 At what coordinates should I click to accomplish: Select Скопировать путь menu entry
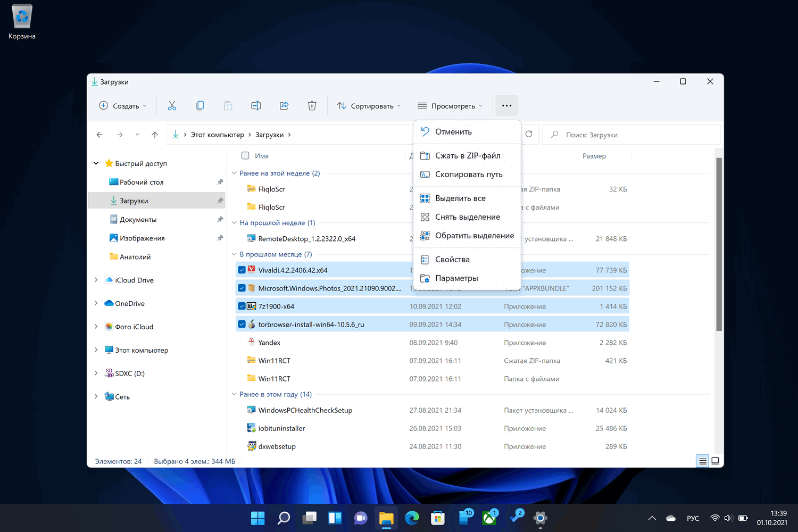[x=468, y=174]
